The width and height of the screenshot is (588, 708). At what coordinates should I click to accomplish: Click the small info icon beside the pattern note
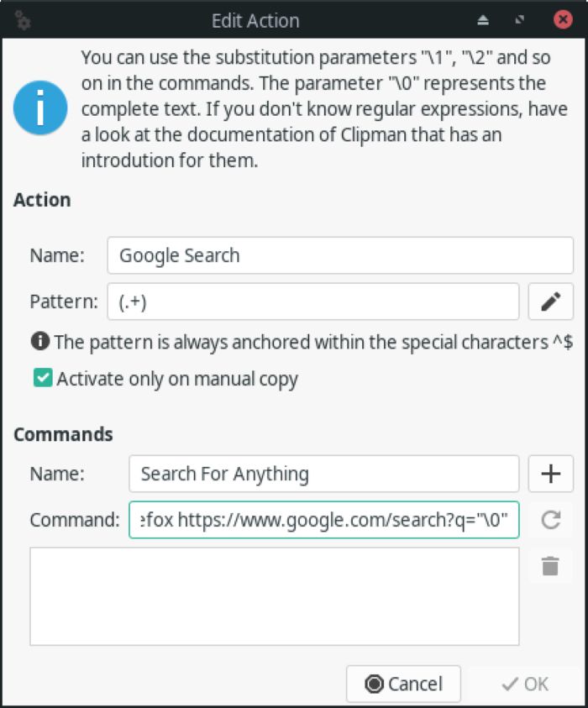(39, 342)
